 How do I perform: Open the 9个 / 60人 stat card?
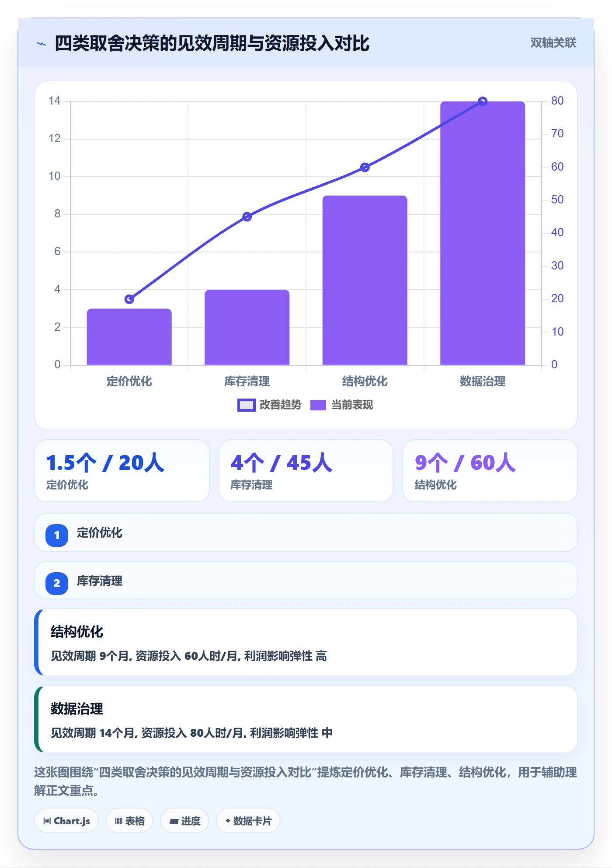click(490, 471)
